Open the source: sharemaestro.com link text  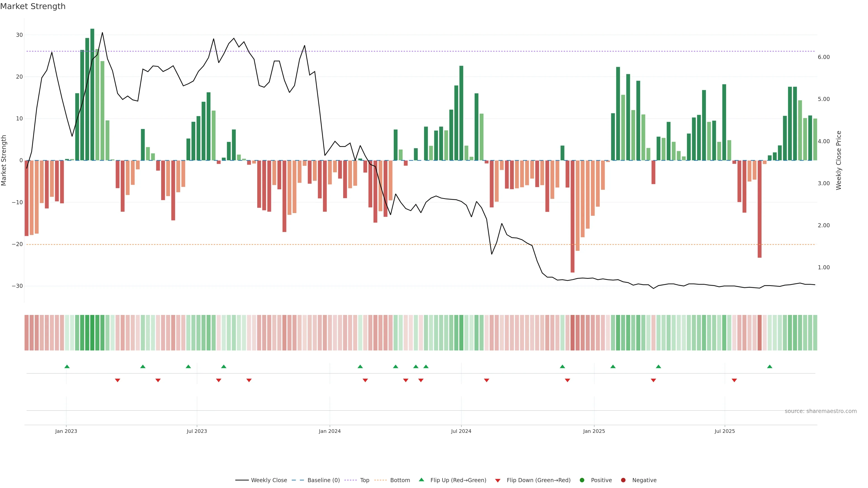(x=821, y=411)
